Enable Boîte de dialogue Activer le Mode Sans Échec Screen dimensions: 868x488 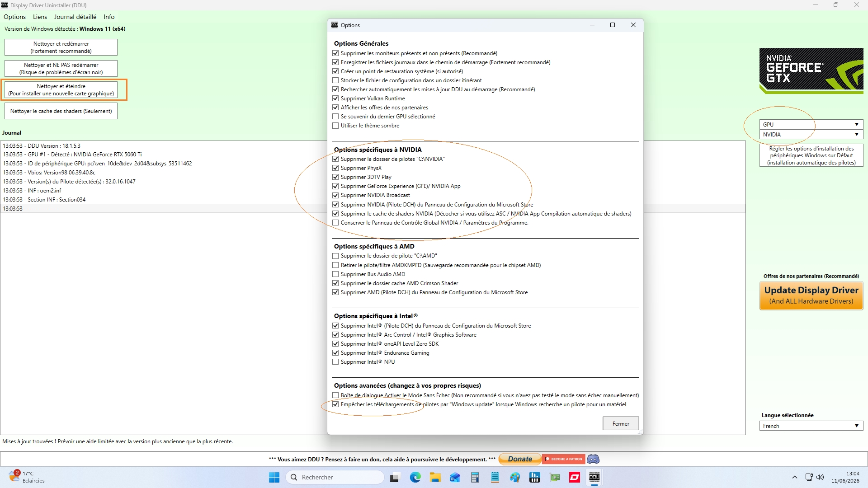point(335,395)
